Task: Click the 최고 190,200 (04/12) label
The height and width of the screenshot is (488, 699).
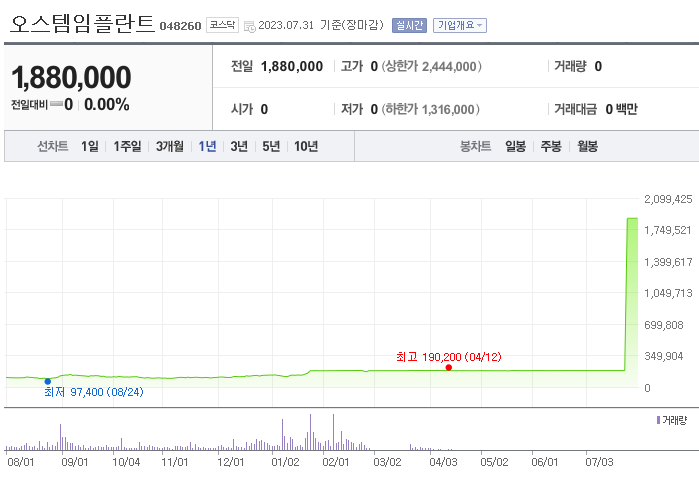Action: click(449, 357)
